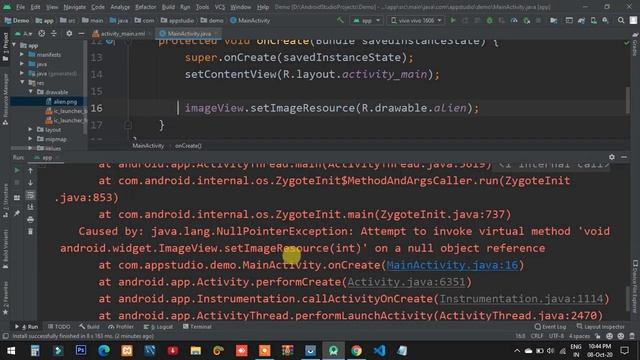
Task: Click collapse-all icon in Project panel
Action: [x=53, y=33]
